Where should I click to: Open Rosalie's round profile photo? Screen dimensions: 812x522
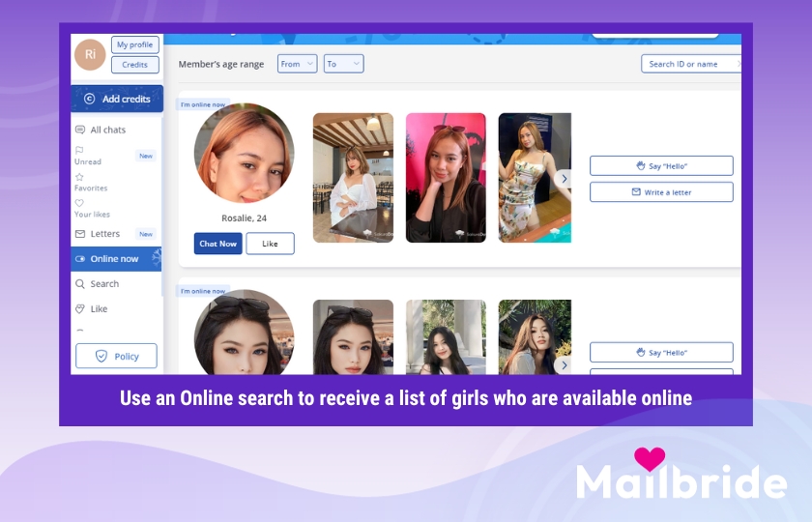[244, 153]
